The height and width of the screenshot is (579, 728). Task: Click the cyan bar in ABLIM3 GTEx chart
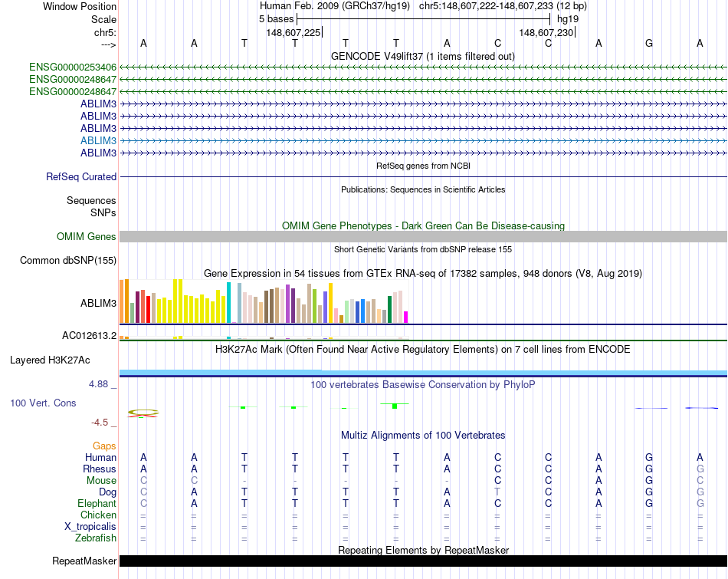(229, 303)
